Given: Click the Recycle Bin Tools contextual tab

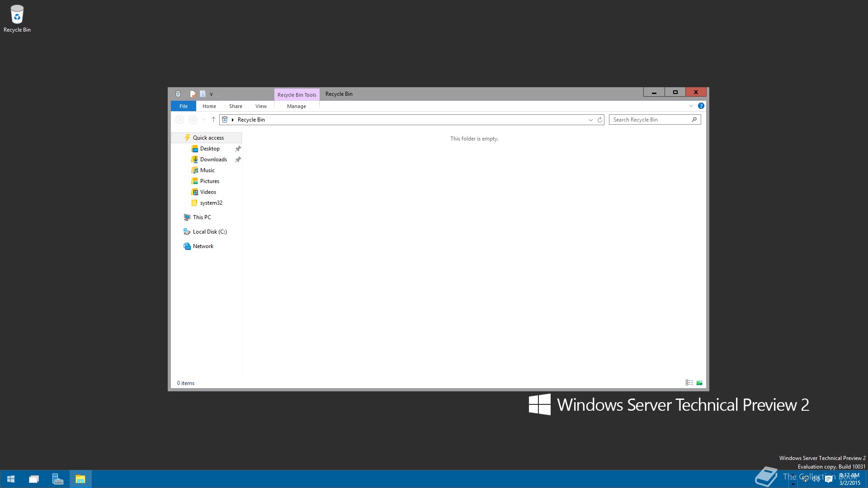Looking at the screenshot, I should point(297,95).
